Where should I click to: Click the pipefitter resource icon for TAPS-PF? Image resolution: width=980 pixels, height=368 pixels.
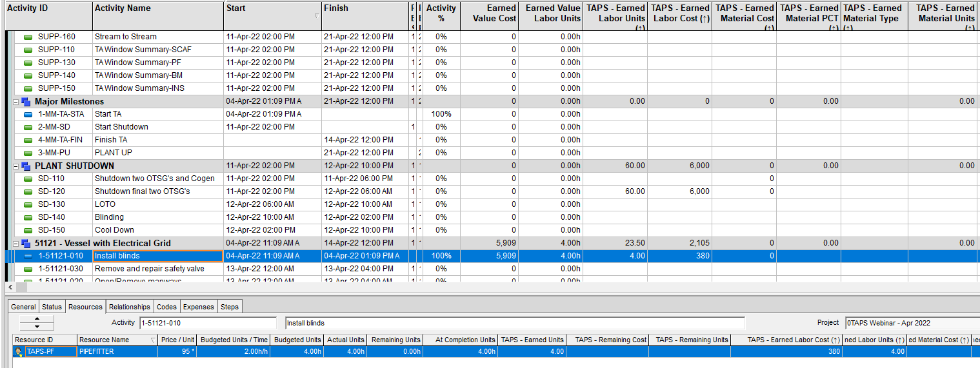19,352
